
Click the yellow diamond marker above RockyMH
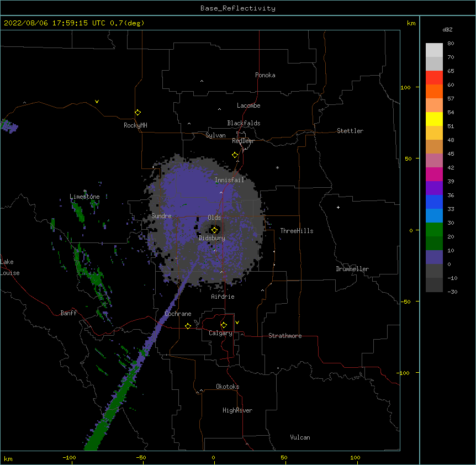[137, 112]
